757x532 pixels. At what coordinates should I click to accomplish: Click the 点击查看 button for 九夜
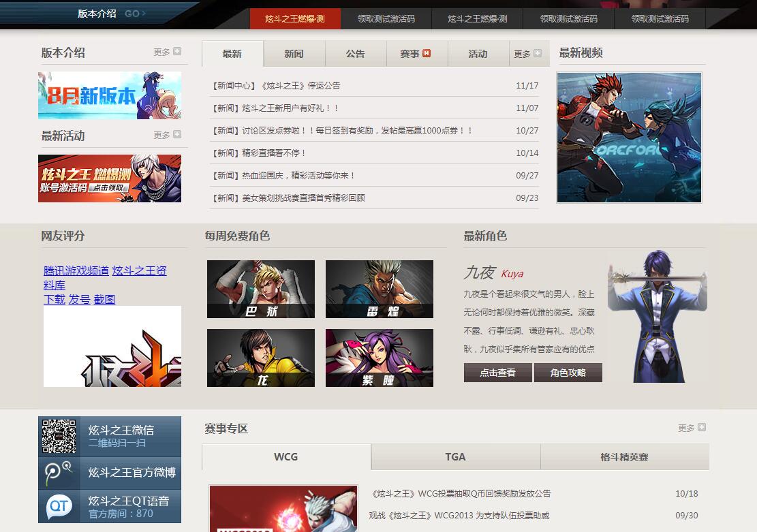pos(498,373)
